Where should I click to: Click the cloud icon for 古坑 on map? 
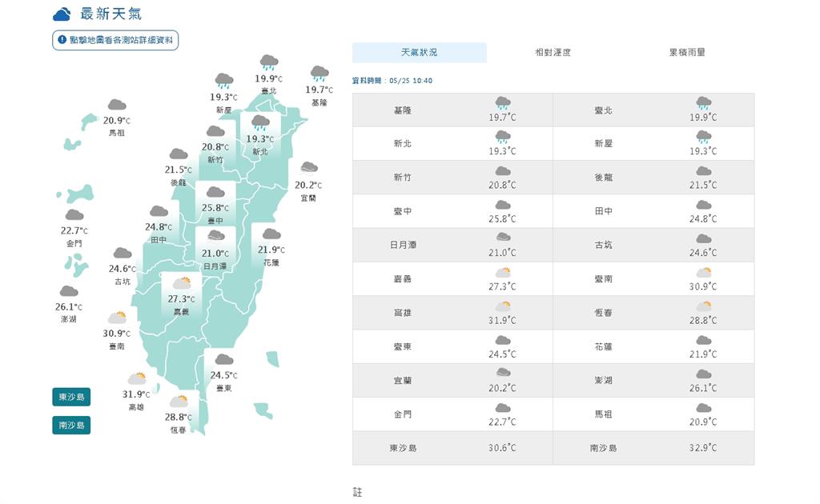point(123,254)
